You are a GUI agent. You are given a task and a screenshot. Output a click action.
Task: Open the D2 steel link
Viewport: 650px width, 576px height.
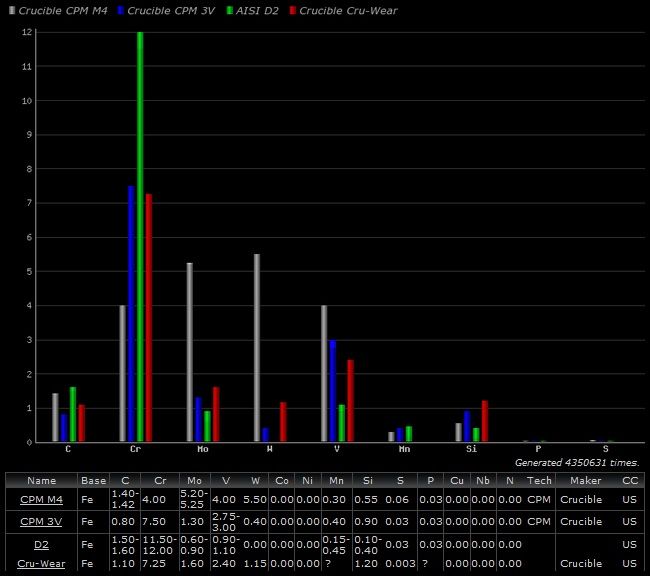(x=41, y=544)
